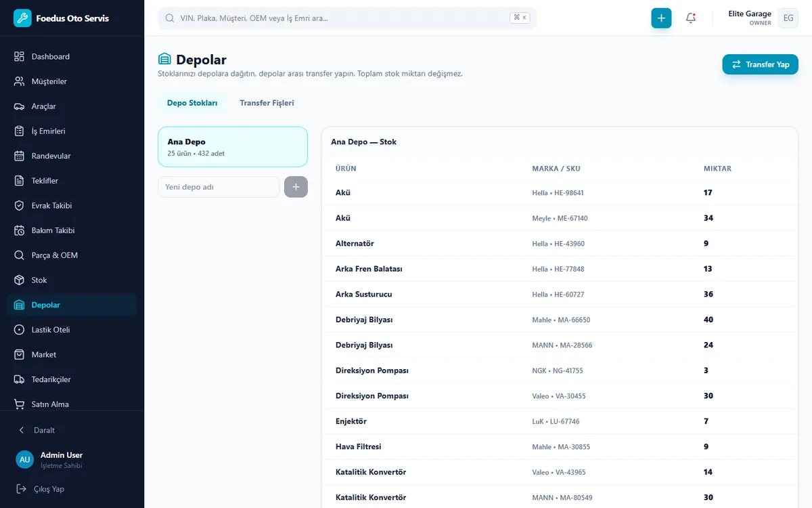Open Bakım Takibi calendar-clock icon
The width and height of the screenshot is (812, 508).
[x=19, y=230]
